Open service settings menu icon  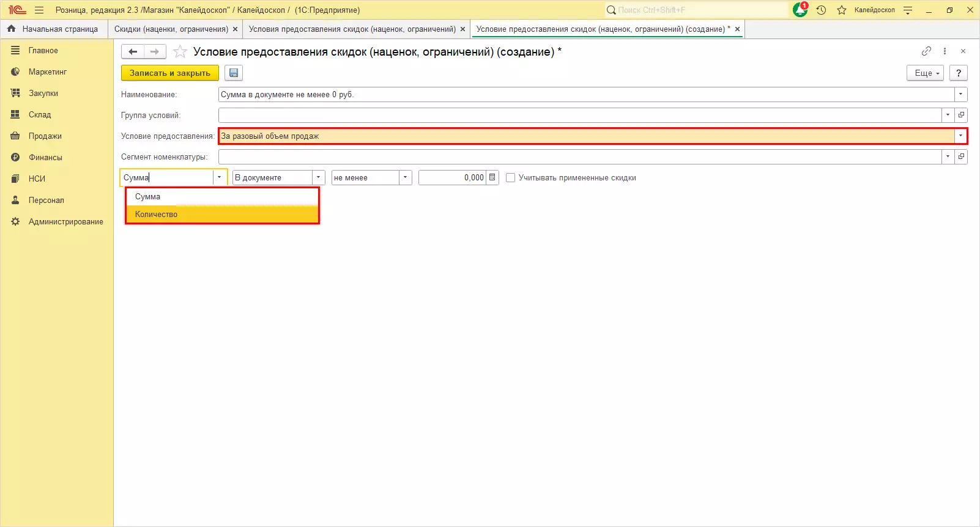(908, 10)
